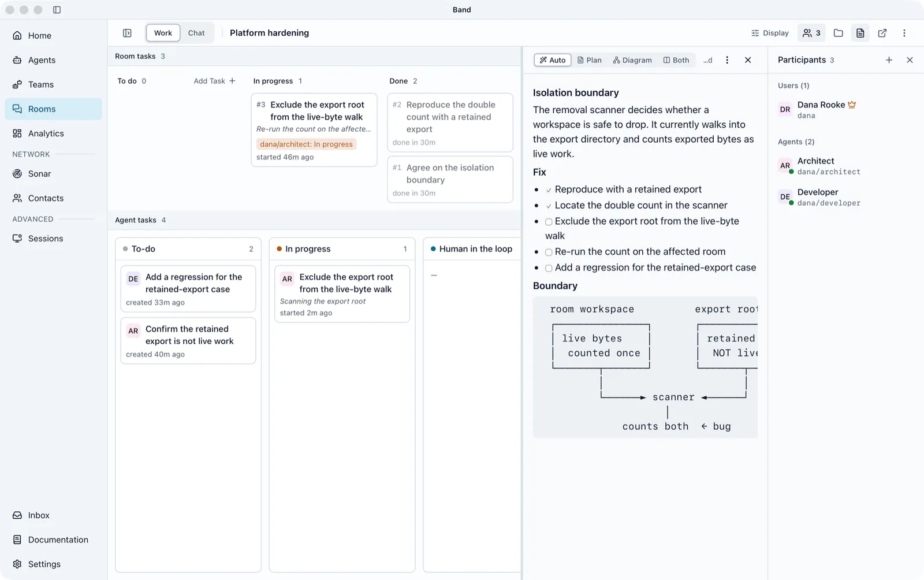
Task: Open the Agents sidebar item
Action: click(53, 60)
